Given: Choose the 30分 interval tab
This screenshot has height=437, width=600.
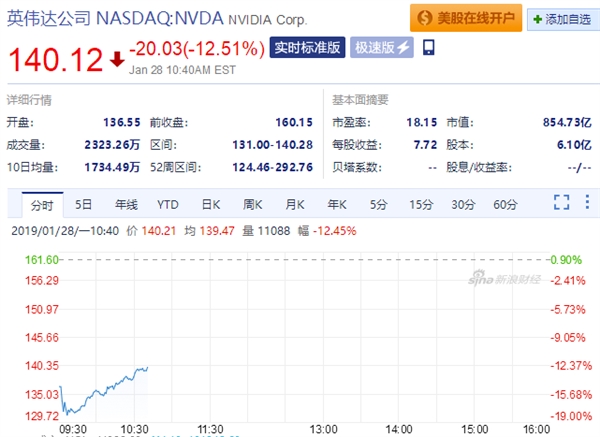Looking at the screenshot, I should pyautogui.click(x=462, y=205).
